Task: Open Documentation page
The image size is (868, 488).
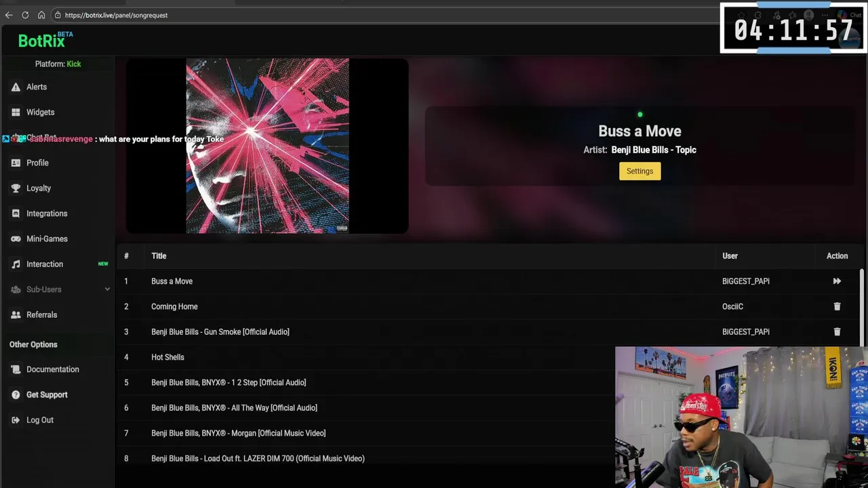Action: pos(53,369)
